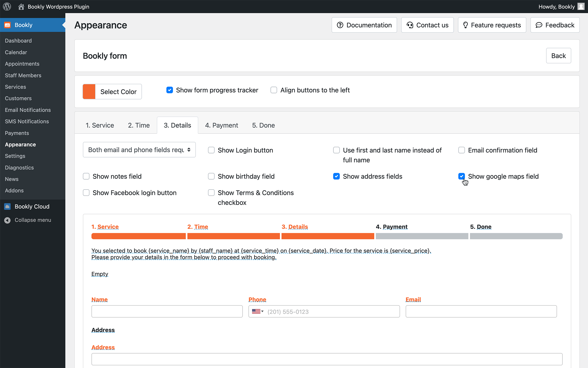
Task: Click the headset icon on Contact us
Action: click(x=410, y=25)
